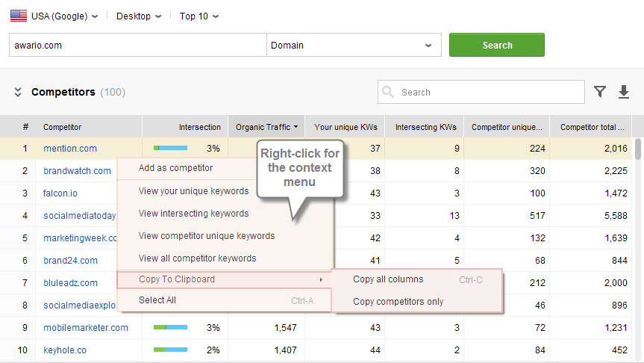Open the Copy To Clipboard menu item

coord(224,279)
